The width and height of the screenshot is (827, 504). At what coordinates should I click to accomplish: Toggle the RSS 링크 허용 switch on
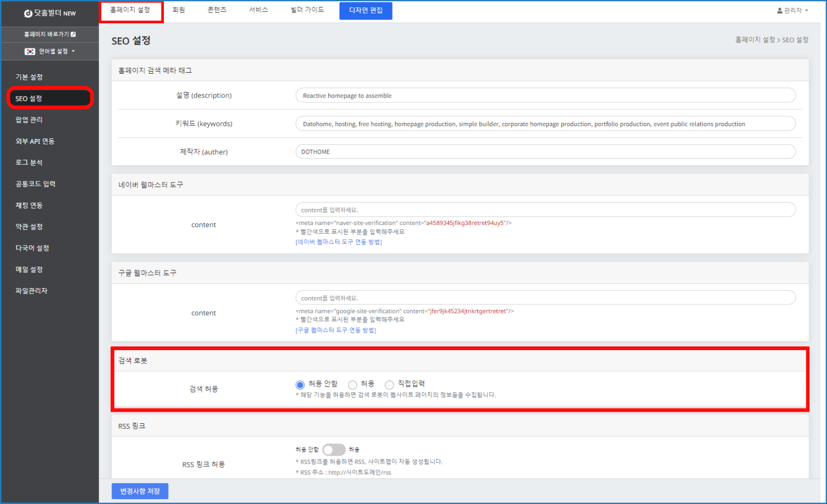[x=334, y=449]
